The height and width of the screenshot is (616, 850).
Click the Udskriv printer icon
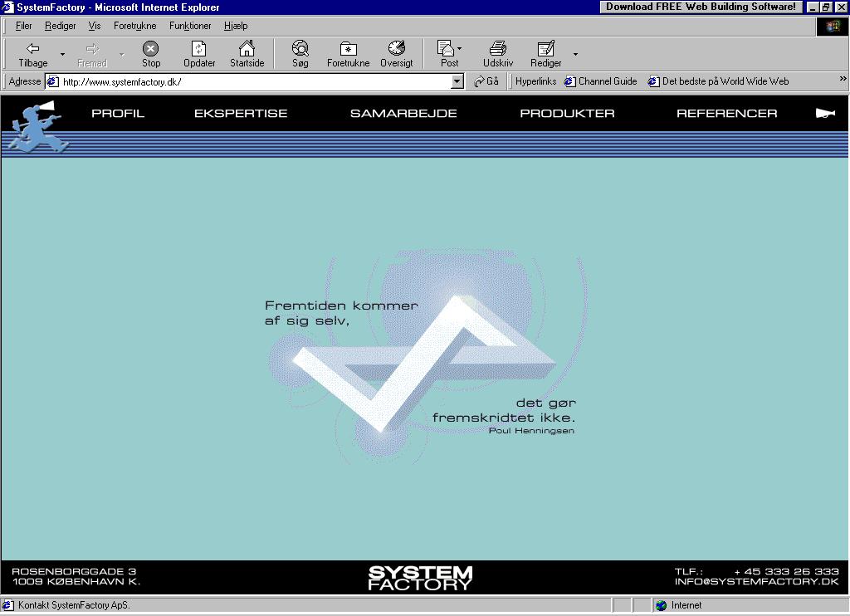pyautogui.click(x=497, y=49)
